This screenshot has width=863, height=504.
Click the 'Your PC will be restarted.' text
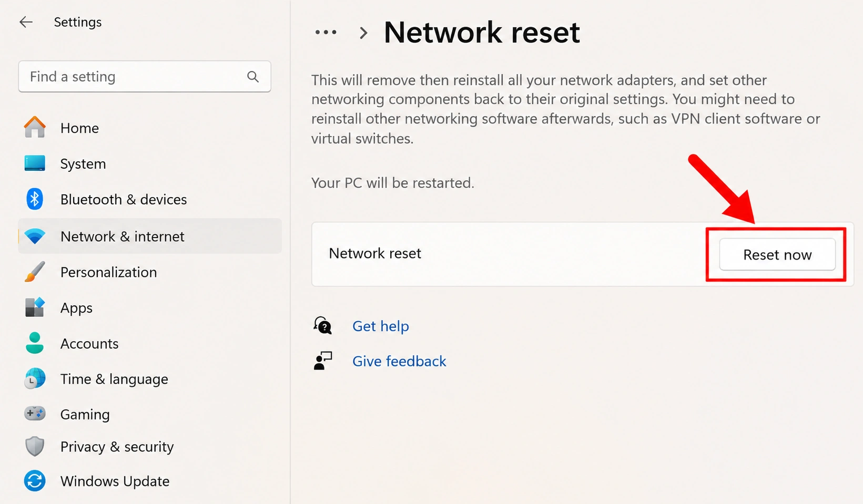click(393, 183)
